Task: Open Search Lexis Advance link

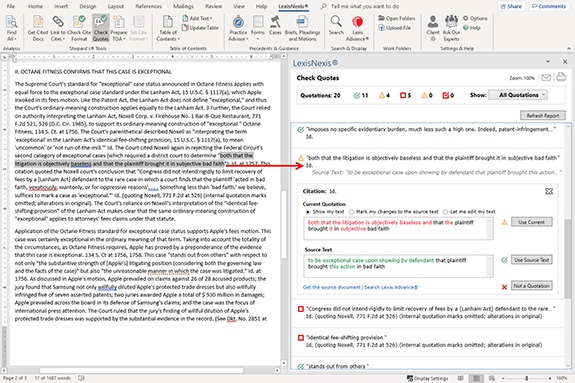Action: coord(391,287)
